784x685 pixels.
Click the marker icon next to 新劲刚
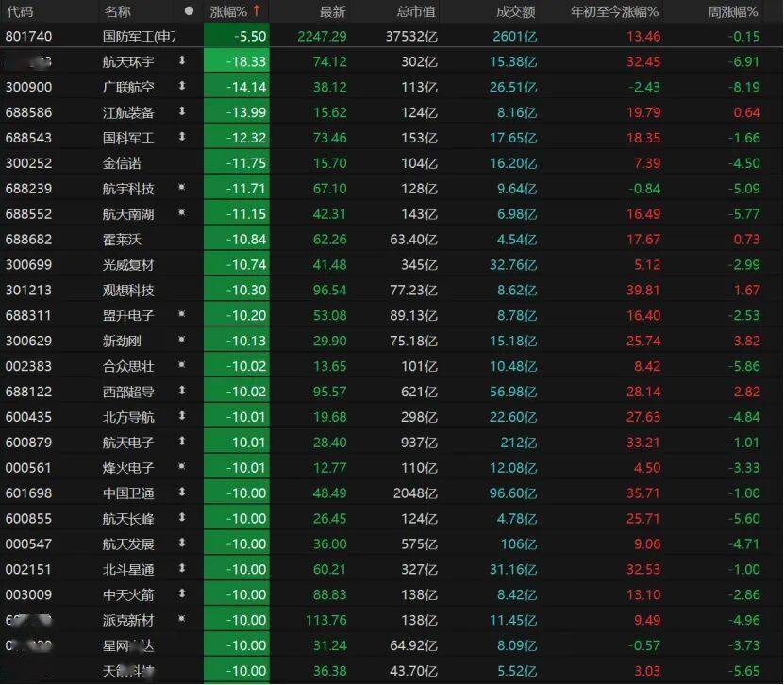pyautogui.click(x=181, y=340)
